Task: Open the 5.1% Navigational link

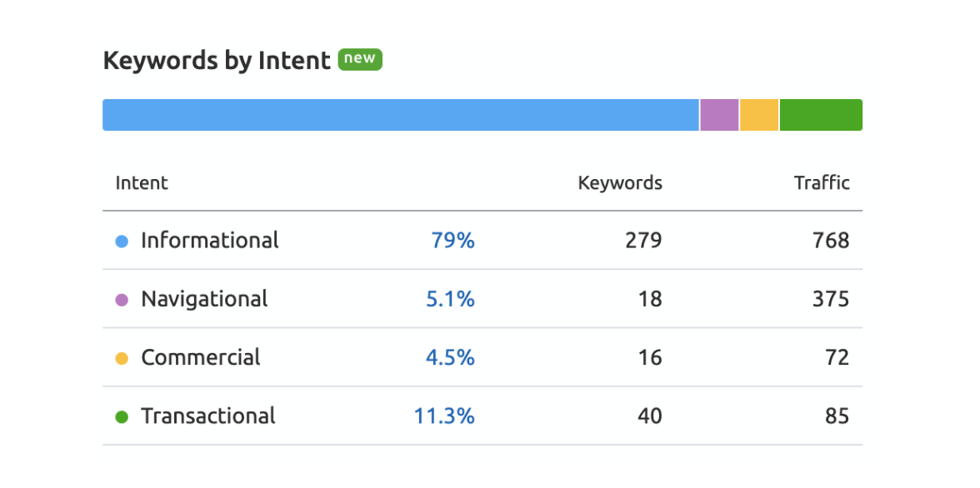Action: point(450,299)
